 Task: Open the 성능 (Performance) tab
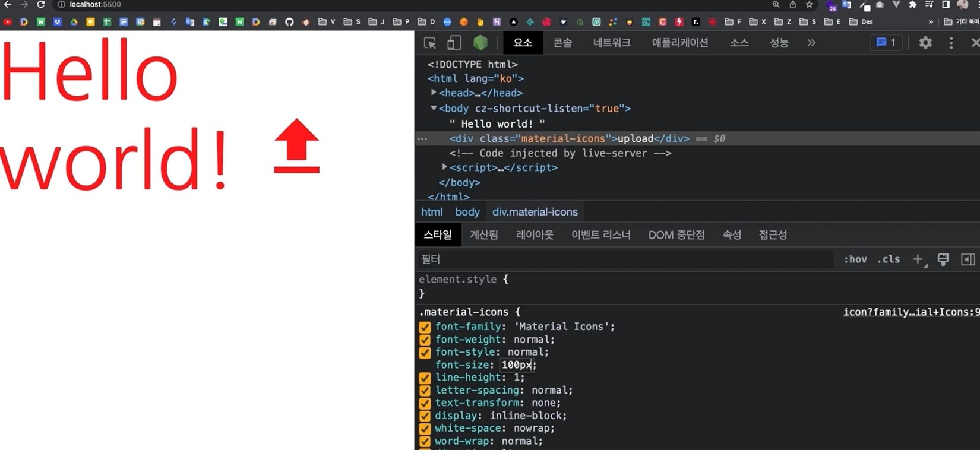click(x=779, y=43)
